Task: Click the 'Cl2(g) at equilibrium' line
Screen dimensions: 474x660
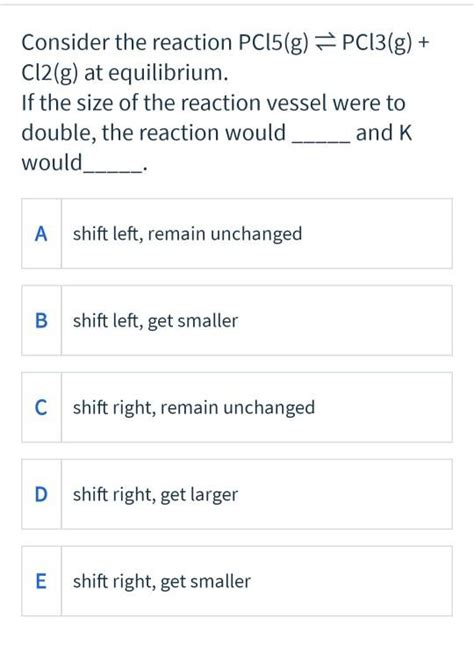Action: [125, 73]
